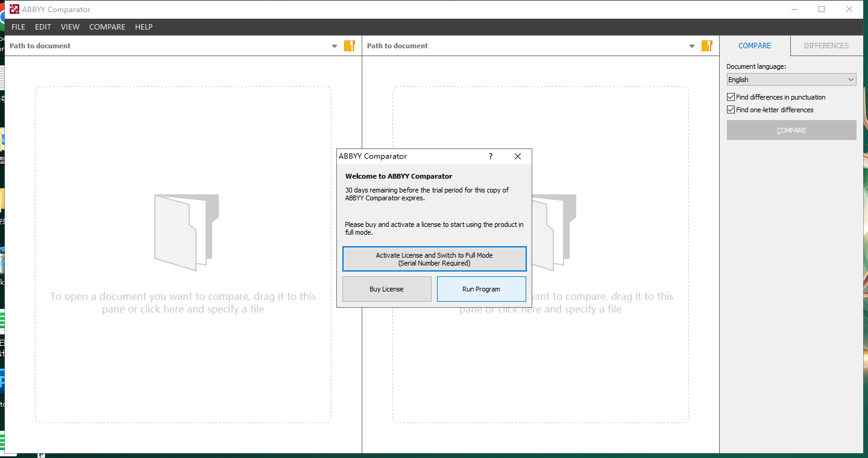
Task: Click Activate License and Switch to Full Mode
Action: tap(435, 259)
